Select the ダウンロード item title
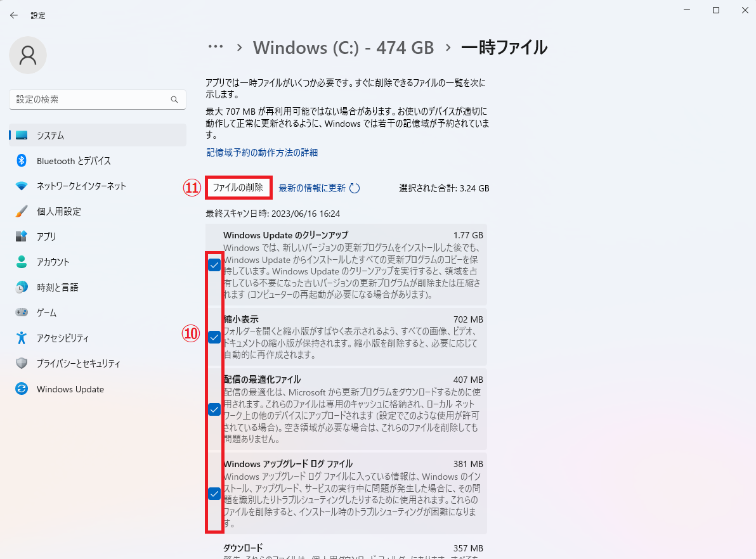This screenshot has width=756, height=559. (x=243, y=548)
